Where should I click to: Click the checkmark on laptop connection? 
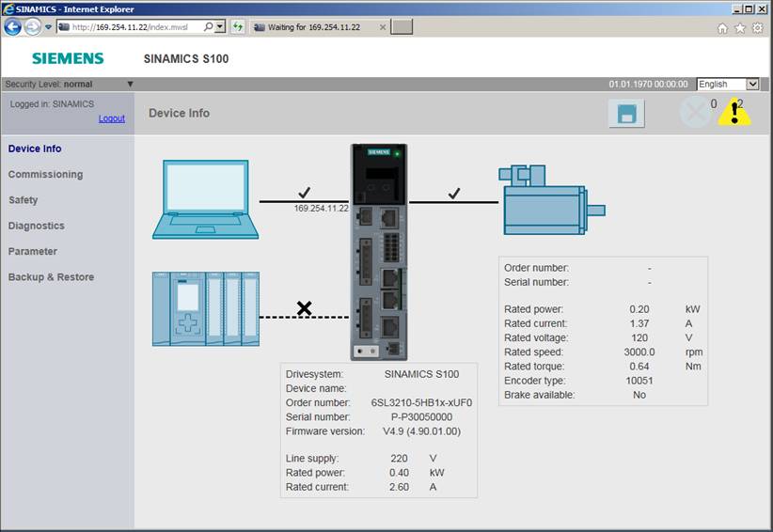pos(304,192)
